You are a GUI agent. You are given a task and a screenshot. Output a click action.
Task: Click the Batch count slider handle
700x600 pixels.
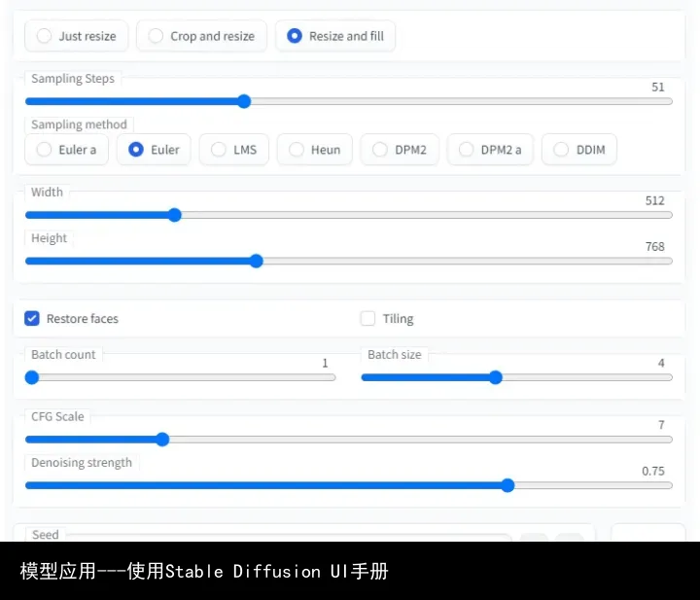pos(32,377)
